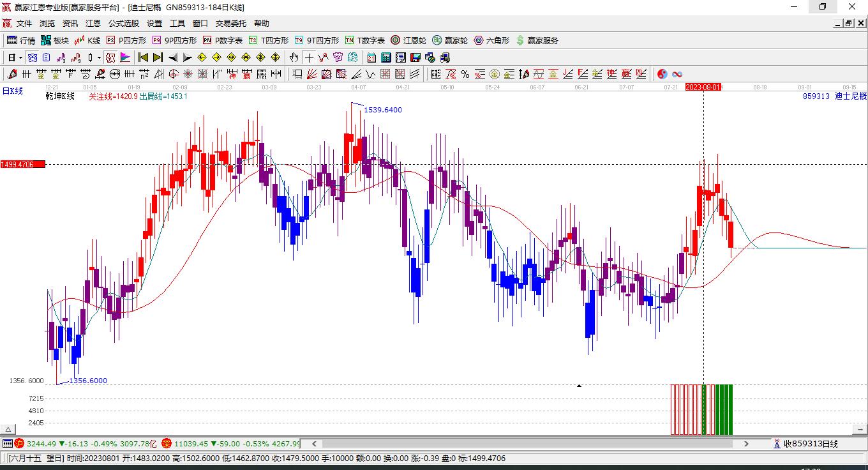Click the blue infinity loop icon
Viewport: 868px width, 470px height.
tap(677, 74)
